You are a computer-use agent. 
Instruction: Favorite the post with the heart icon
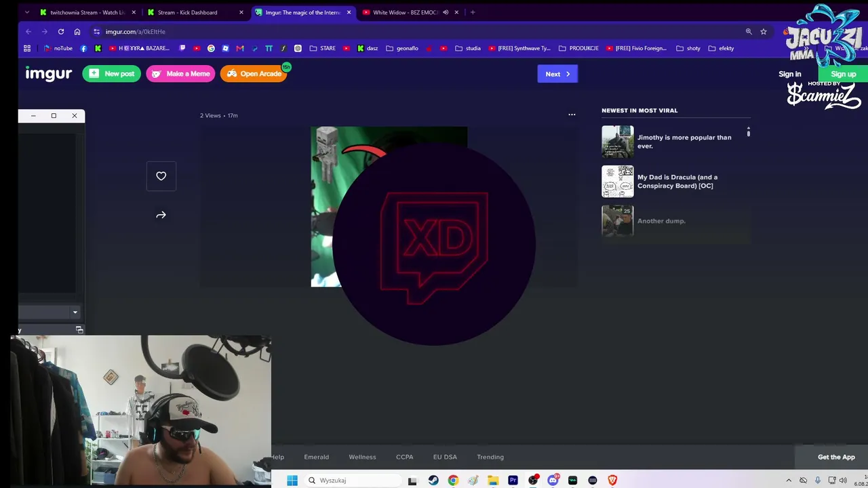161,176
